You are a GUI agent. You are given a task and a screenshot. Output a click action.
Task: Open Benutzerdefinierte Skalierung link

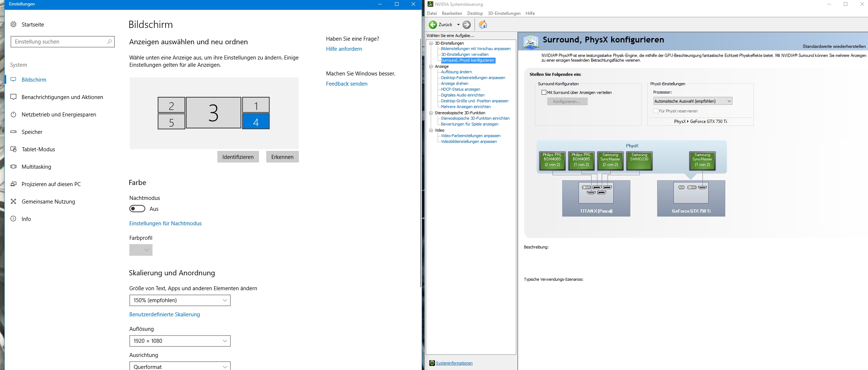164,314
